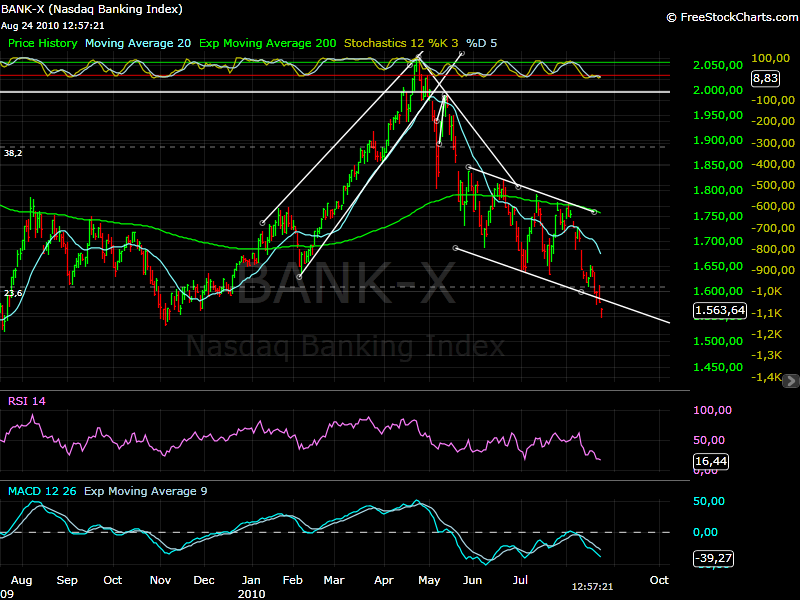The height and width of the screenshot is (600, 800).
Task: Select the Price History legend label
Action: pos(43,43)
